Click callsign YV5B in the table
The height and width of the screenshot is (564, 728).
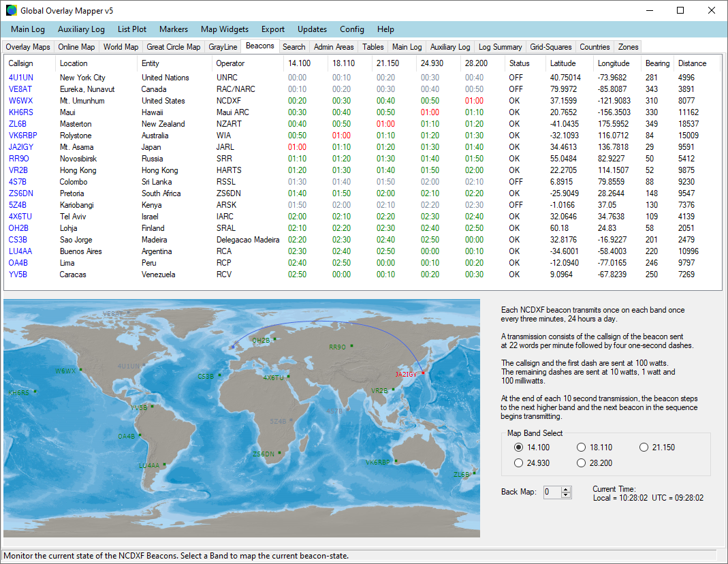pos(18,275)
